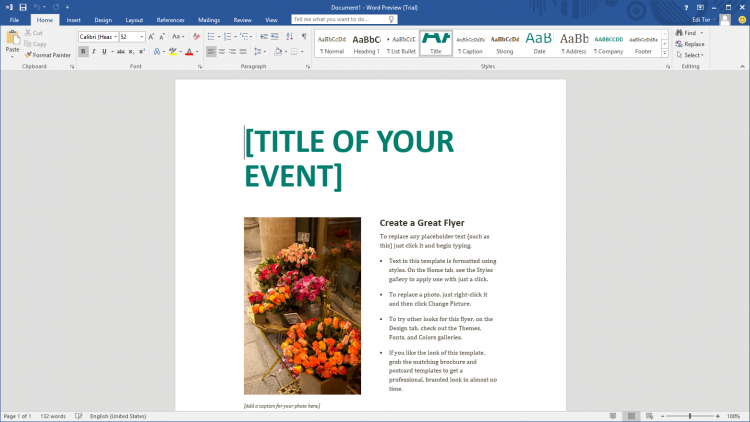Toggle Underline formatting
Screen dimensions: 750x422
tap(104, 52)
